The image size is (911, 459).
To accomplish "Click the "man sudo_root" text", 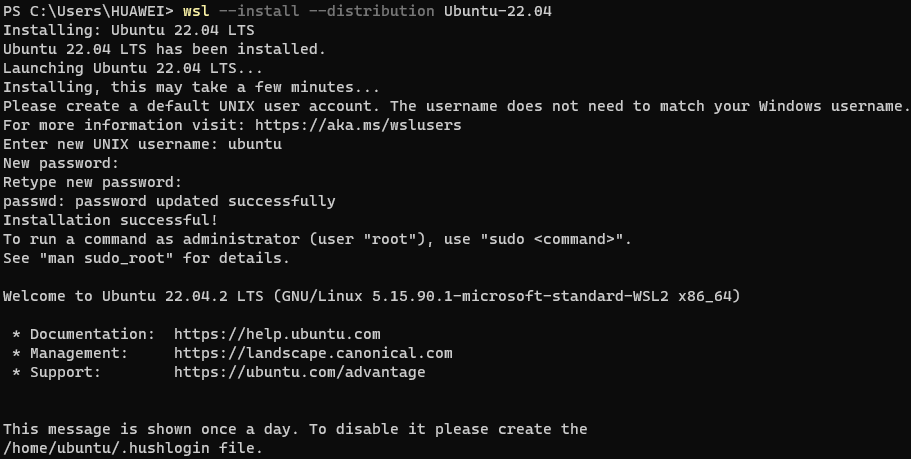I will [x=106, y=259].
